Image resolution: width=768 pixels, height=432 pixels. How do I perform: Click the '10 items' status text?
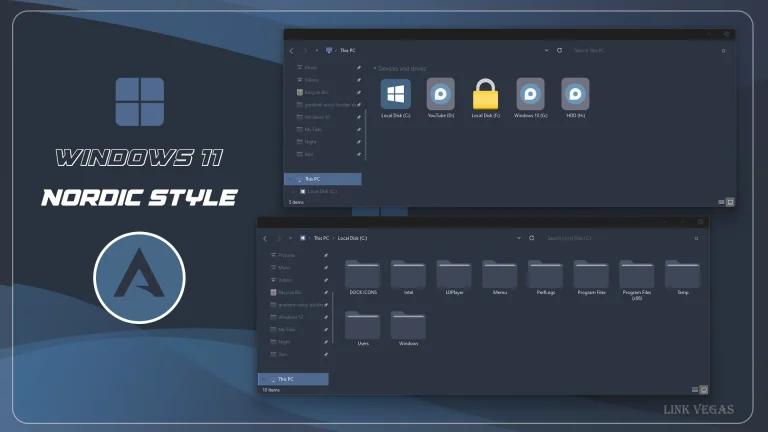click(x=271, y=390)
